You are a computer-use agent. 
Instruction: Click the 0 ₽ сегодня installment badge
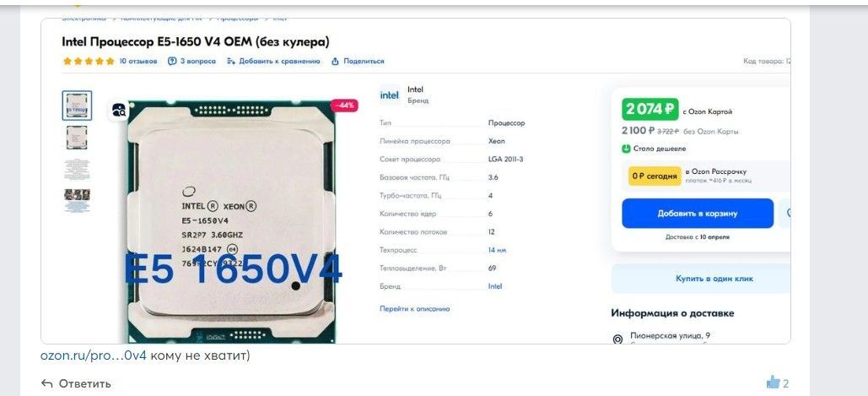pos(655,176)
